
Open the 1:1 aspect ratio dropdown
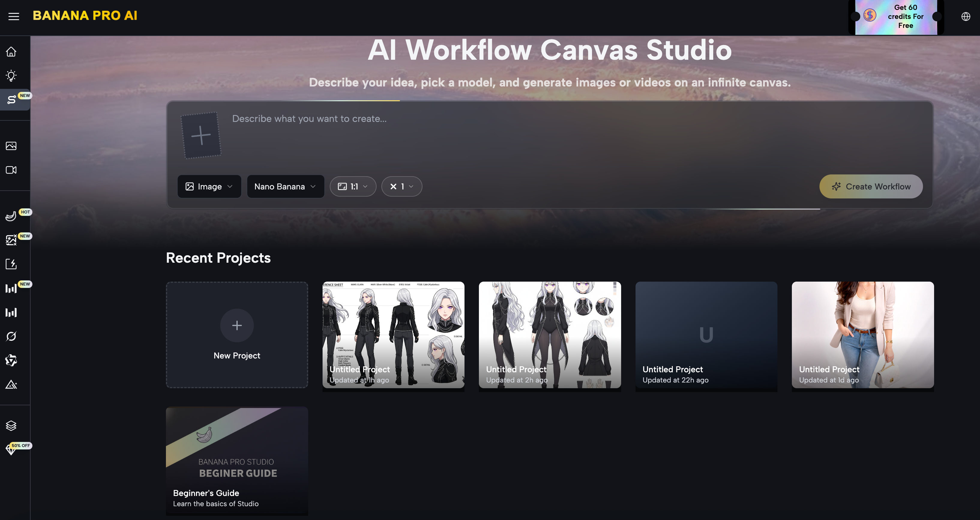point(353,186)
